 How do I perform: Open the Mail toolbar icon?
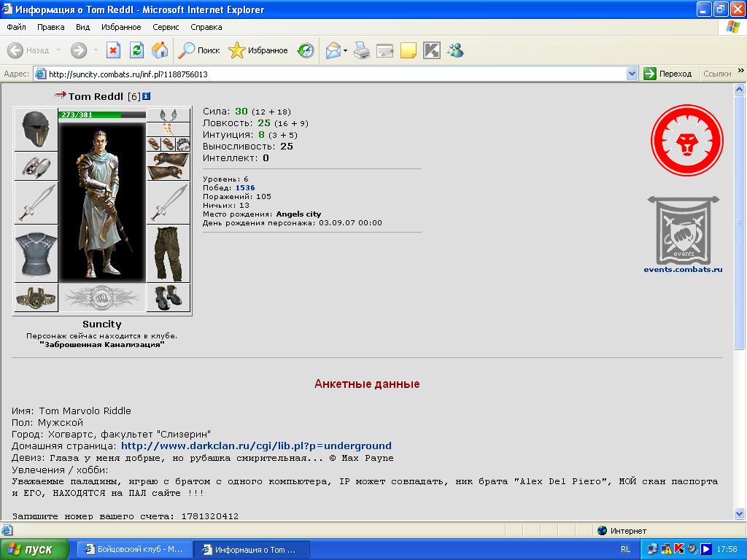point(333,50)
